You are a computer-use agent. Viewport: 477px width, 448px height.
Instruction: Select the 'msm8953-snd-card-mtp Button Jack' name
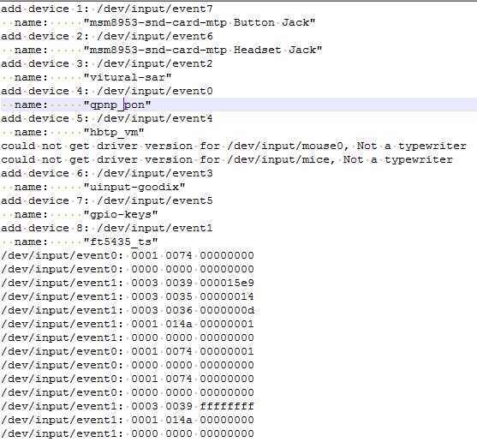pos(200,22)
